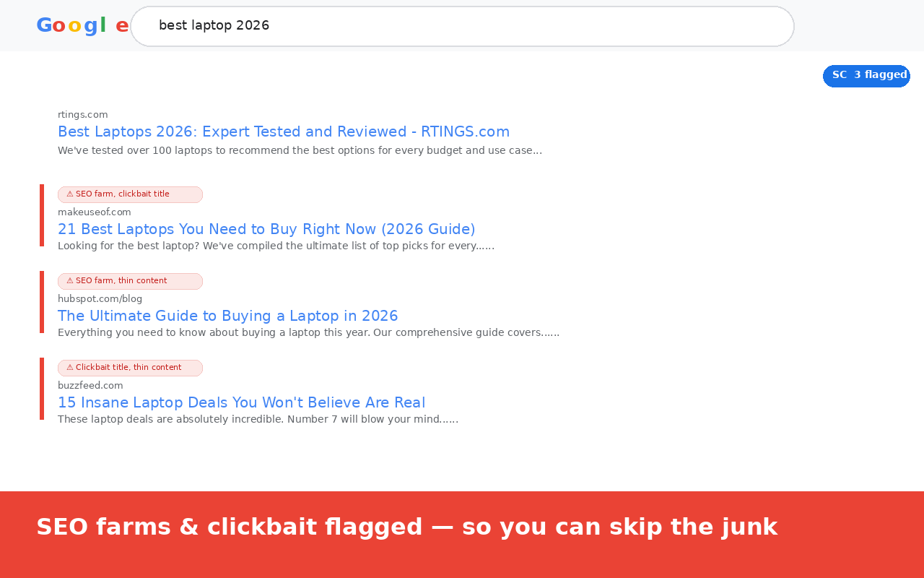
Task: Click the banner text about skipping the junk
Action: 407,527
